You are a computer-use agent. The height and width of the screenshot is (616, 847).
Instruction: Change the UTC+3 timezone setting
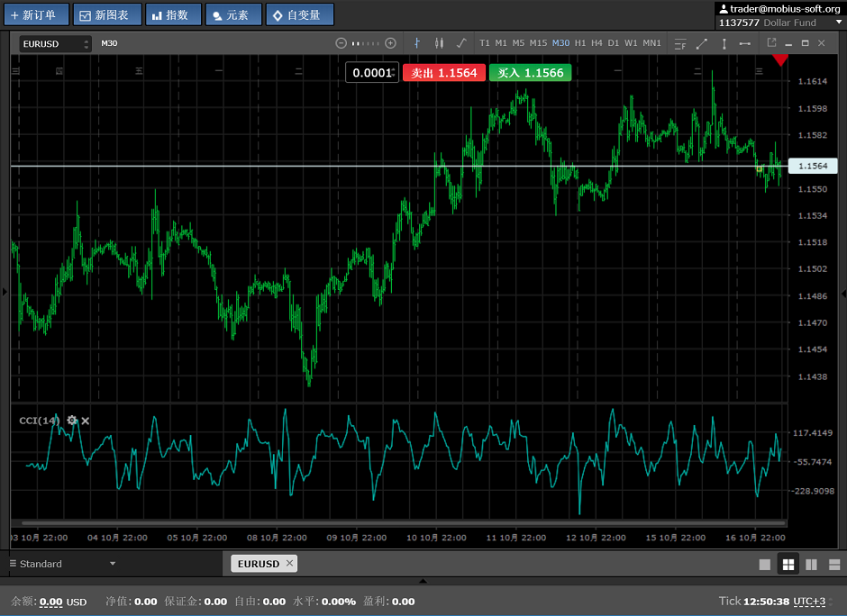coord(809,601)
